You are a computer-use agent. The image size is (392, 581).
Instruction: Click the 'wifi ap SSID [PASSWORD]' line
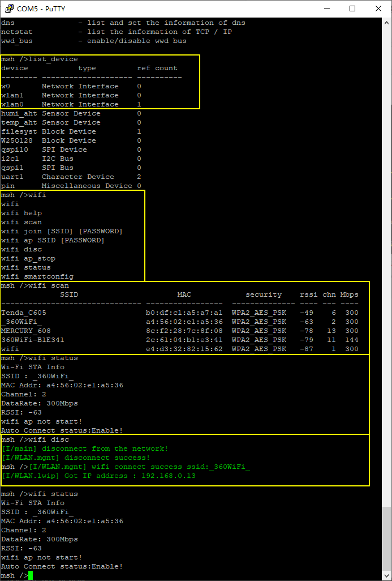point(53,241)
